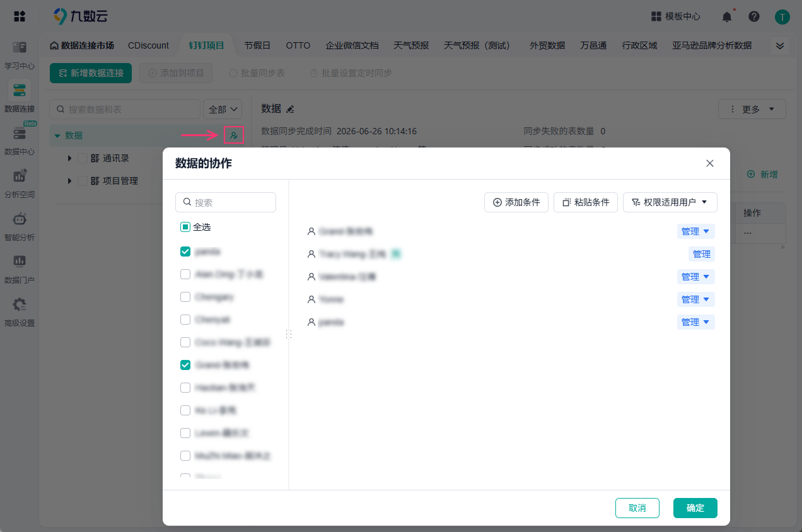
Task: Click 管理 tag on Tracy Wang row
Action: pos(702,254)
